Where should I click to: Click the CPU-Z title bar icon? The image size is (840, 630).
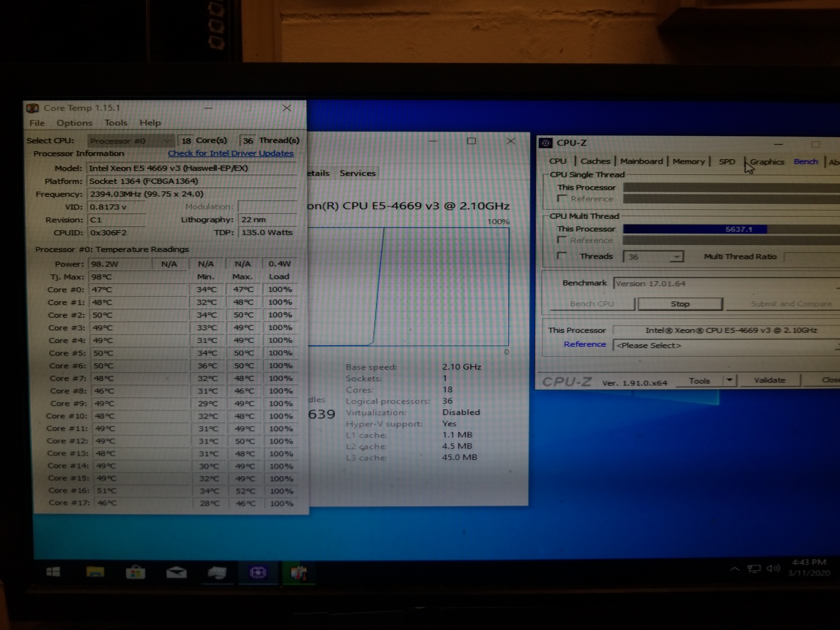[546, 143]
